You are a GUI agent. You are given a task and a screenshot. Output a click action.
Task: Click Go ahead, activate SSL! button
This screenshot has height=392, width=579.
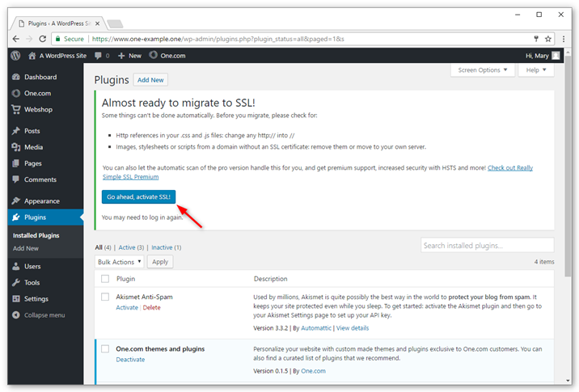tap(138, 196)
